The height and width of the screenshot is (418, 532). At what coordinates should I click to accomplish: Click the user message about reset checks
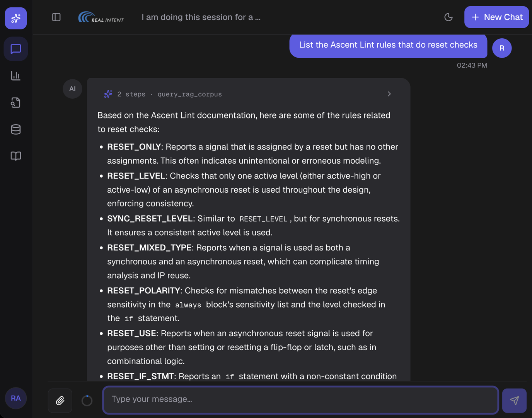tap(388, 45)
